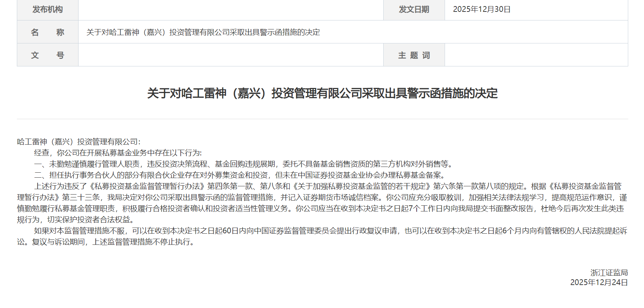
Task: Click the 浙江证监局 signature
Action: point(609,273)
